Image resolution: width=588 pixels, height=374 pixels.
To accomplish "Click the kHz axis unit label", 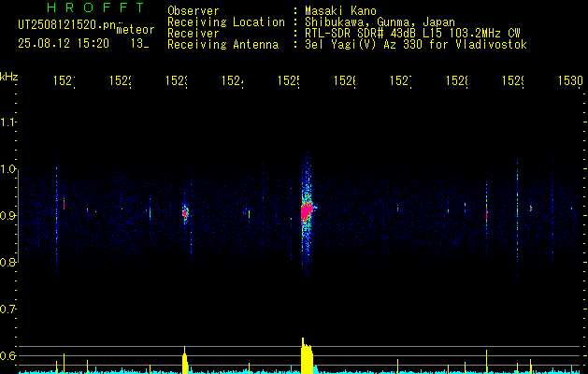I will [8, 77].
